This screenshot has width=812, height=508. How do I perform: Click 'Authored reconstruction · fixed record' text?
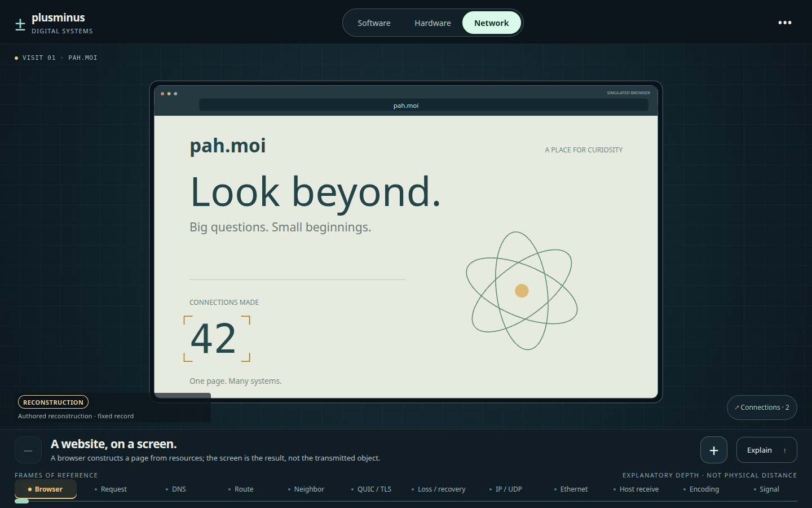tap(76, 416)
